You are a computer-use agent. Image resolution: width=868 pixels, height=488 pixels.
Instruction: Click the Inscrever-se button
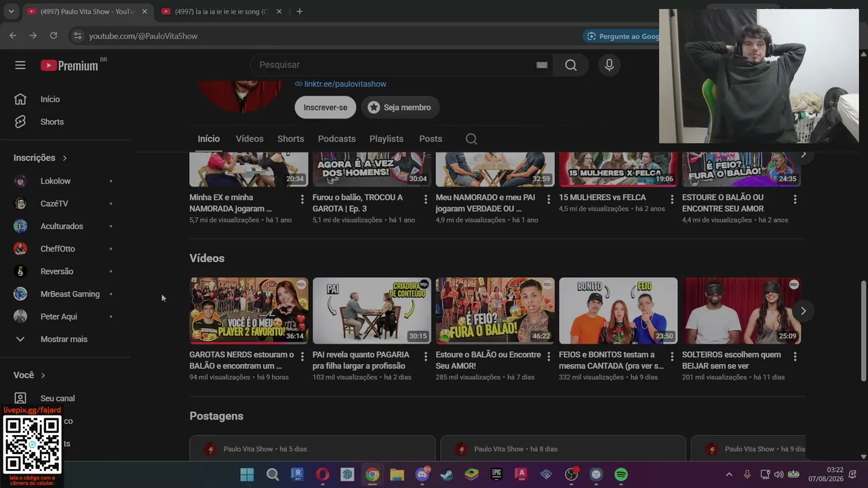point(325,107)
